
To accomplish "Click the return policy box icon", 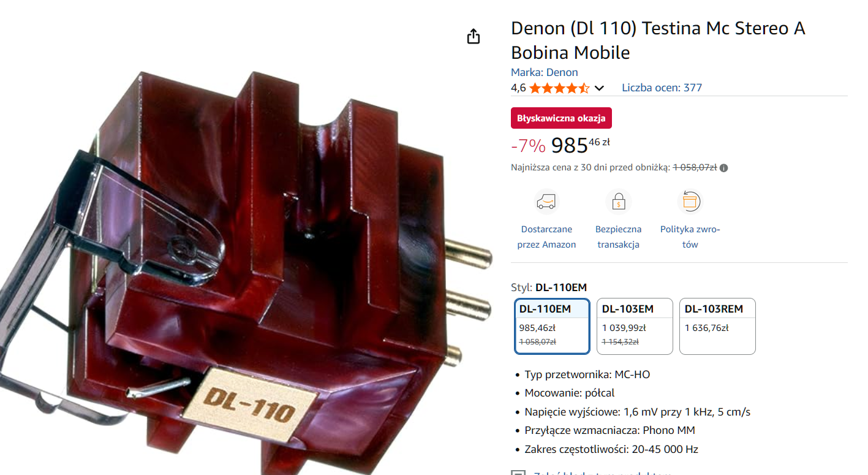I will pos(690,201).
